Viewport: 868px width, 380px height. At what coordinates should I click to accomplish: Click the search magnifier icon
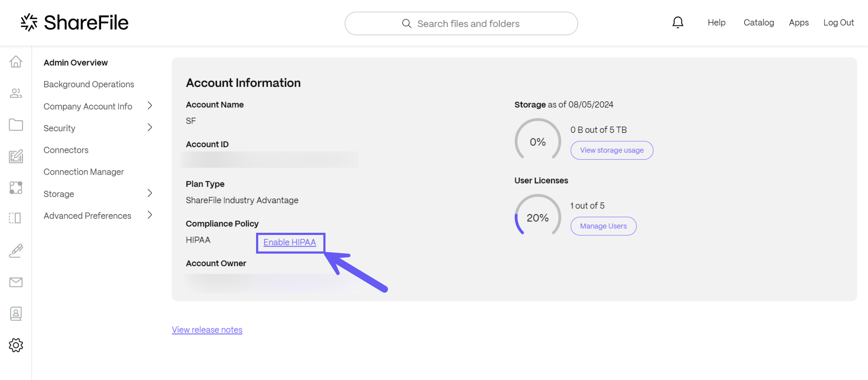(407, 23)
